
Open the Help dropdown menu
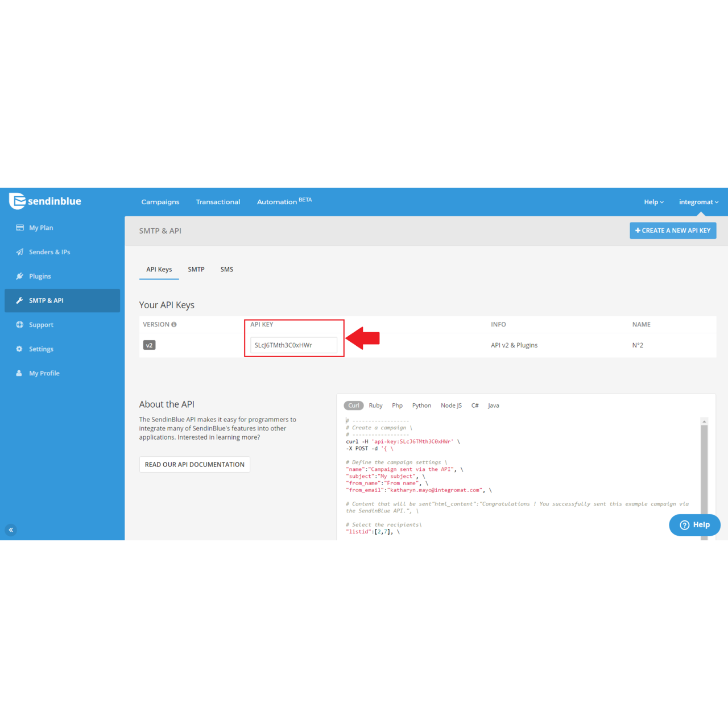(653, 202)
